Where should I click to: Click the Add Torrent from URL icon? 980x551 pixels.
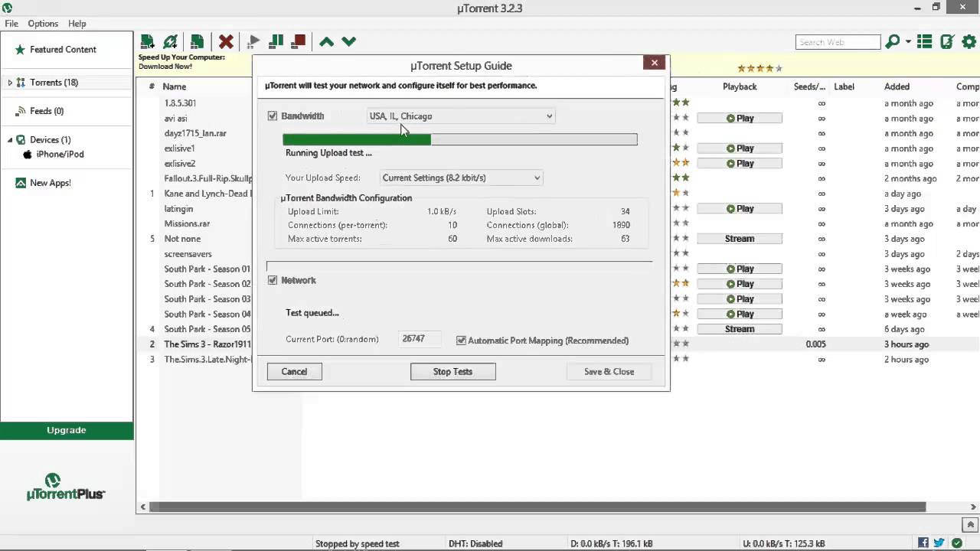[171, 41]
